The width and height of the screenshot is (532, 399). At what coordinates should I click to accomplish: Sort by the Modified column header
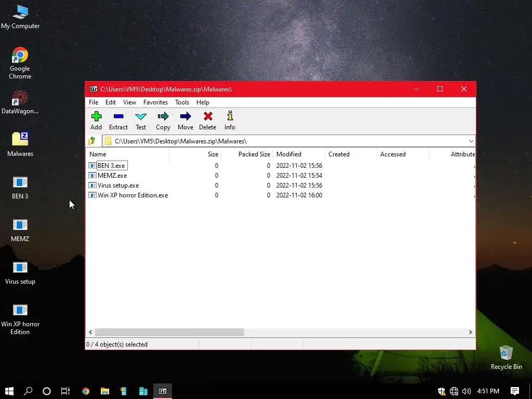pos(299,154)
